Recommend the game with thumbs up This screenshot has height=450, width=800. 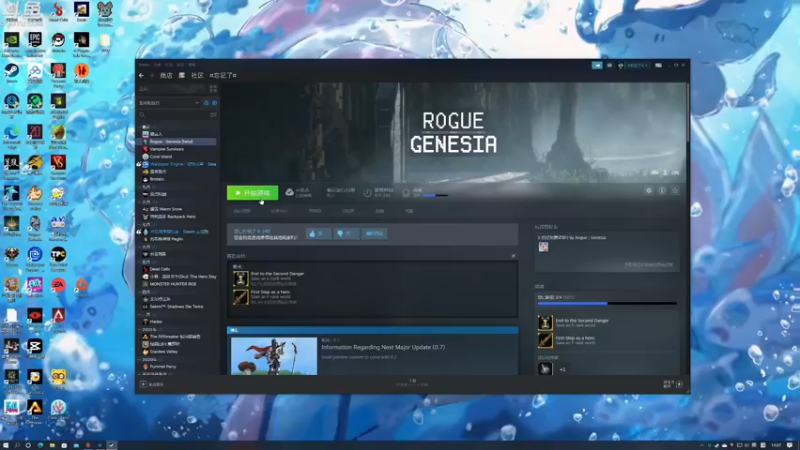click(x=318, y=234)
